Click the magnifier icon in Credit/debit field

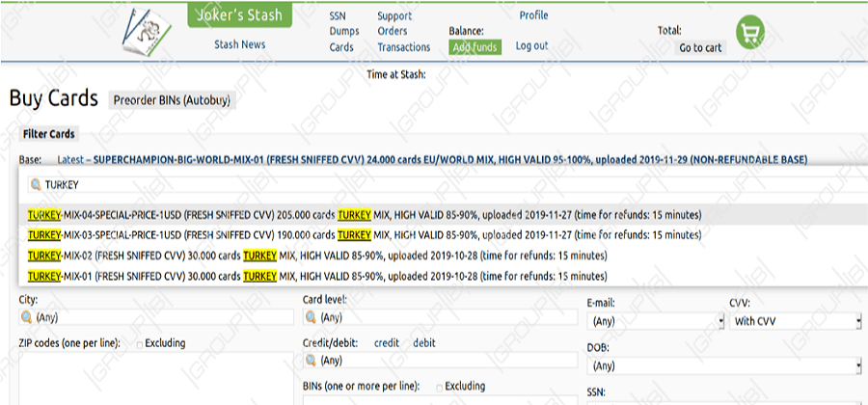(x=311, y=361)
